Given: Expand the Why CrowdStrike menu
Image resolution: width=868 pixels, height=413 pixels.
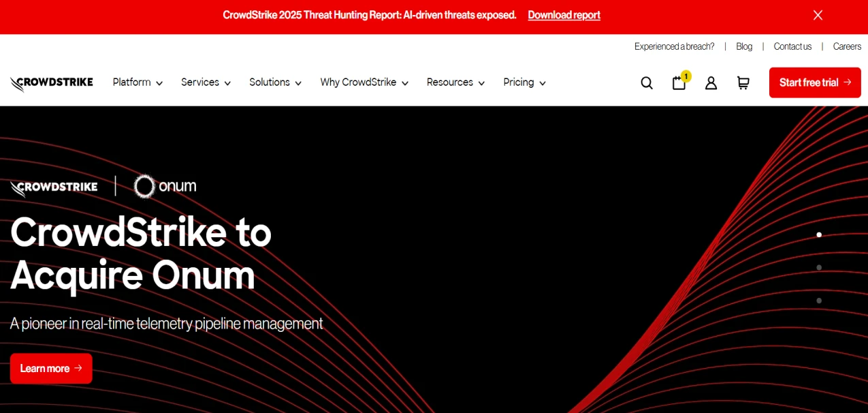Looking at the screenshot, I should tap(364, 82).
